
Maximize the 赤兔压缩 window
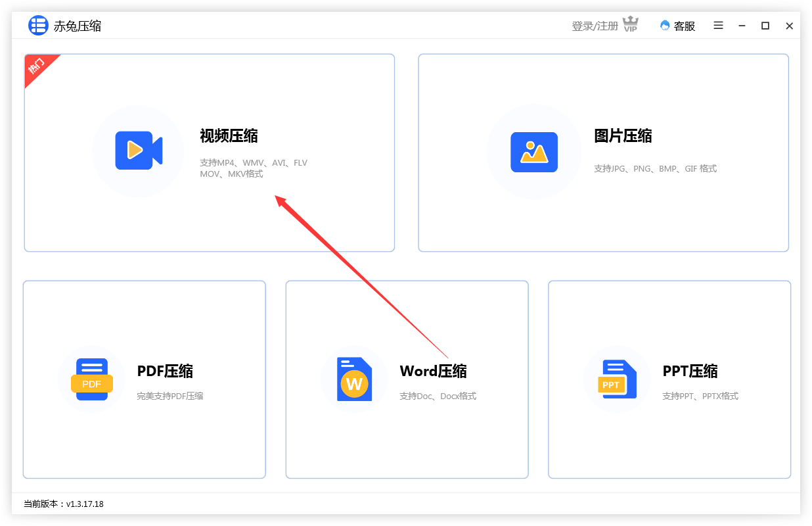(765, 26)
